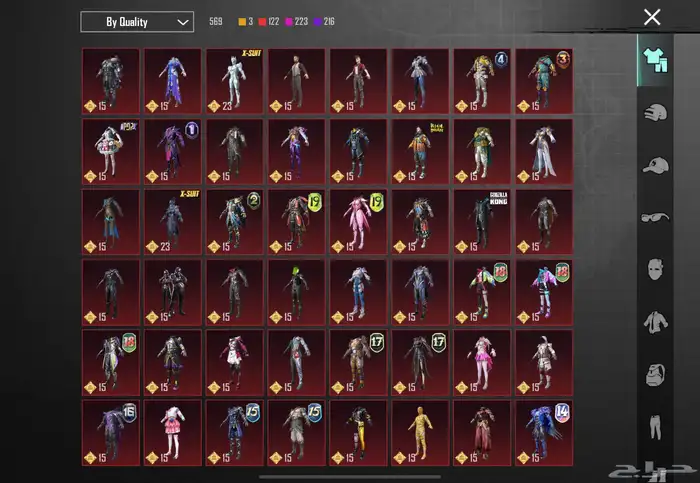
Task: Select the purple outfit with badge 16
Action: [x=111, y=433]
